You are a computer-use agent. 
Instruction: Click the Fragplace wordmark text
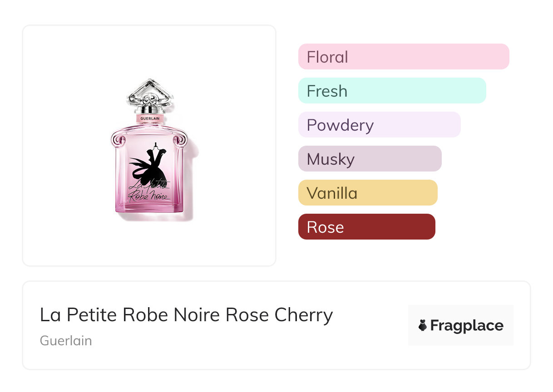point(467,325)
